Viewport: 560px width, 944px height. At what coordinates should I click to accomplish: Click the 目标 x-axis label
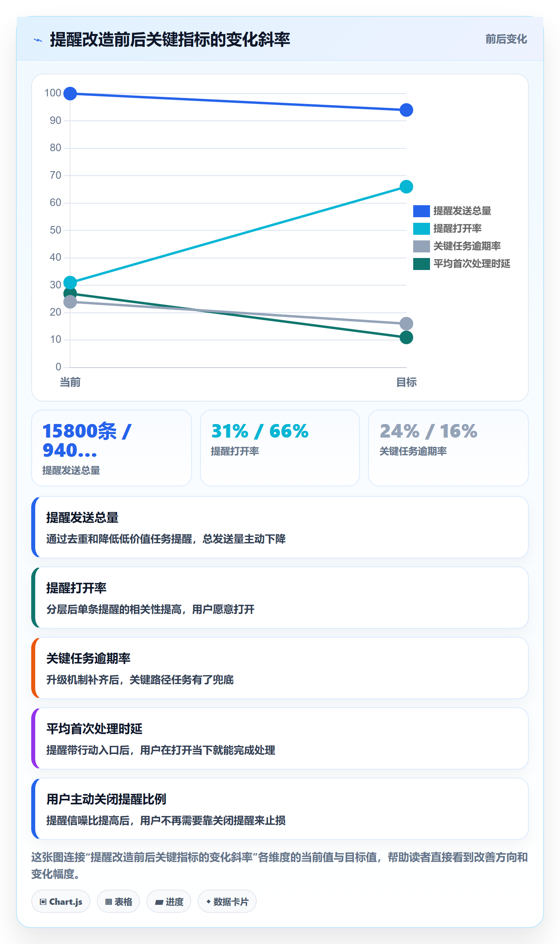tap(406, 382)
